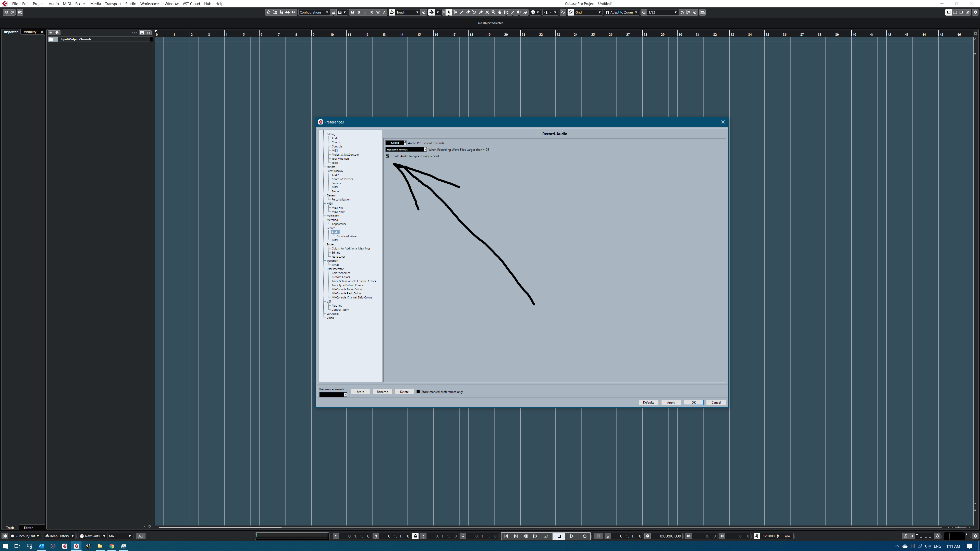Screen dimensions: 980x551
Task: Uncheck Create Audio Images during Record
Action: coord(387,156)
